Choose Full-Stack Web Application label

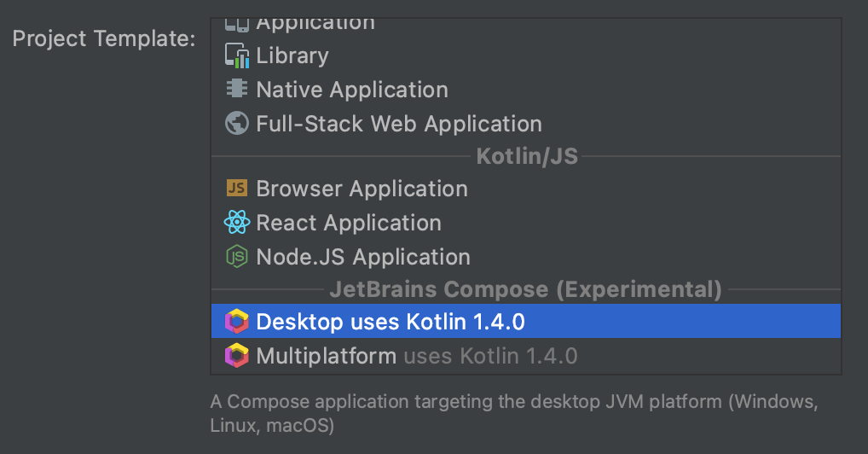[399, 124]
